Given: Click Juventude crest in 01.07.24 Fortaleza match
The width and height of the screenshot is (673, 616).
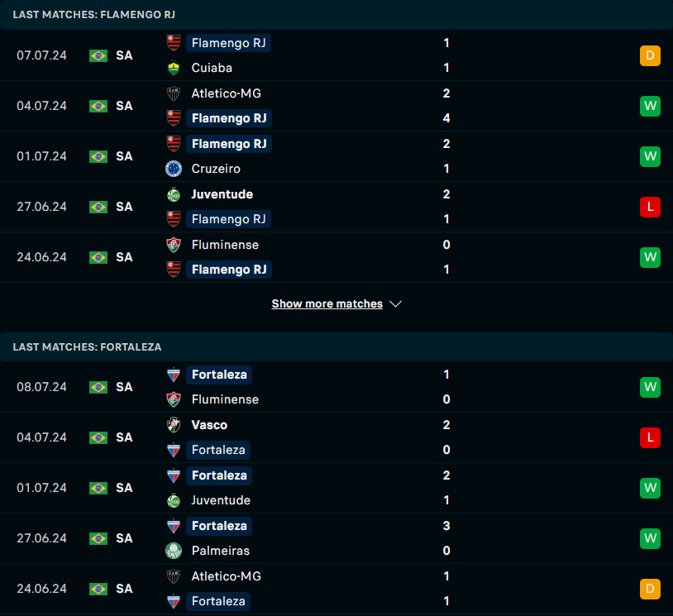Looking at the screenshot, I should [174, 500].
